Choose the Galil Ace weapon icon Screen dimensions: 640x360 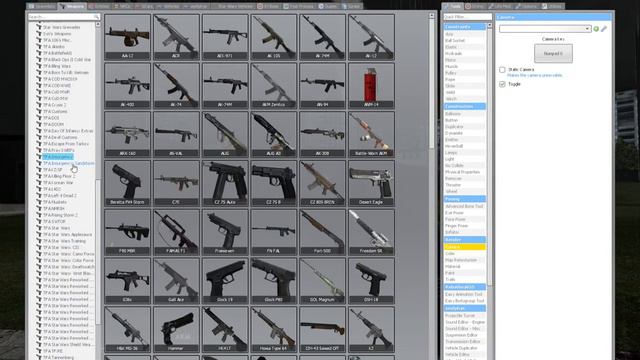(176, 281)
